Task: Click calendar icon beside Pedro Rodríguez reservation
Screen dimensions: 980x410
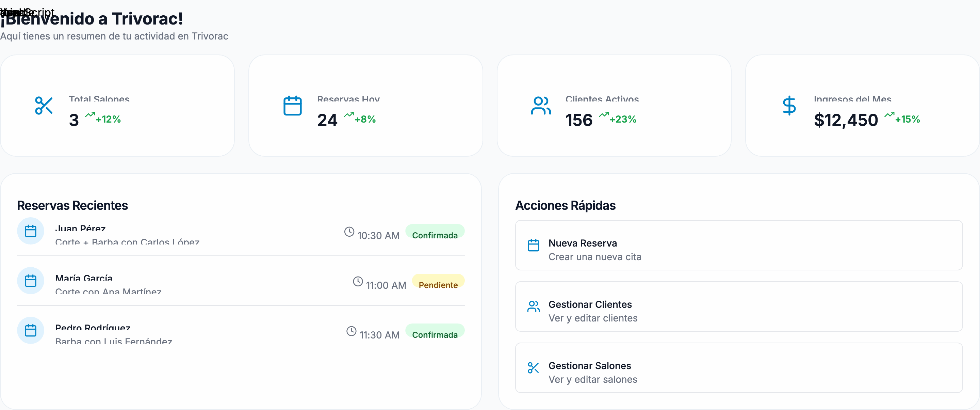Action: pyautogui.click(x=30, y=330)
